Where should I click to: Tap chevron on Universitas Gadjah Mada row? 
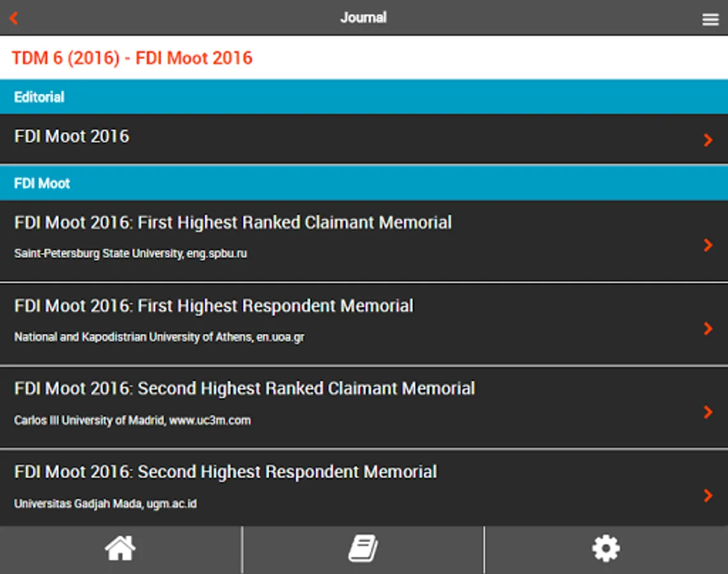(x=708, y=495)
